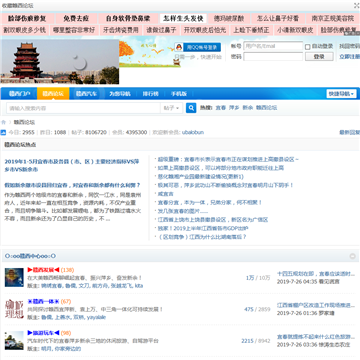Open ad link 自身软骨垫鼻梁

[x=128, y=18]
